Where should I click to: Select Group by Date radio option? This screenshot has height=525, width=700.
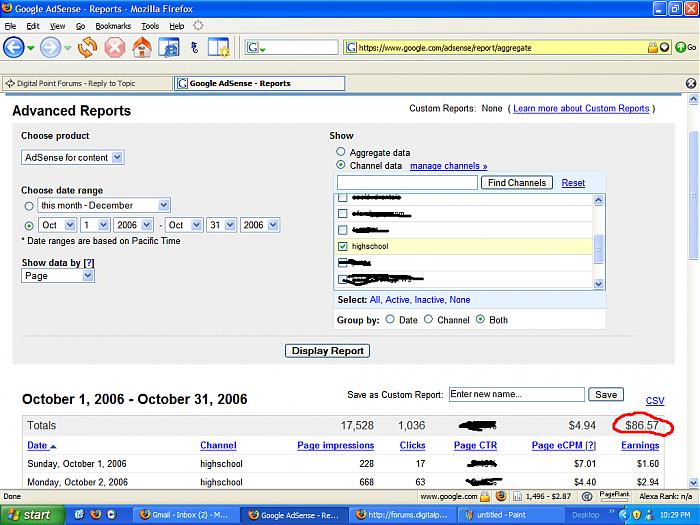[388, 320]
